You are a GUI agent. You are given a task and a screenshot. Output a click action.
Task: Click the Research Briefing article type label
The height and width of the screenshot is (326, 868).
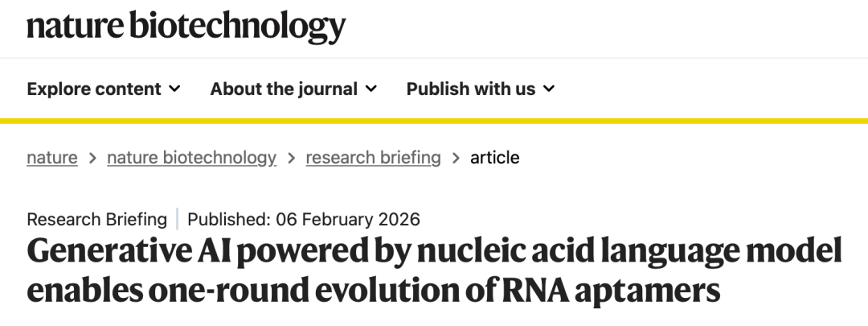pyautogui.click(x=97, y=219)
